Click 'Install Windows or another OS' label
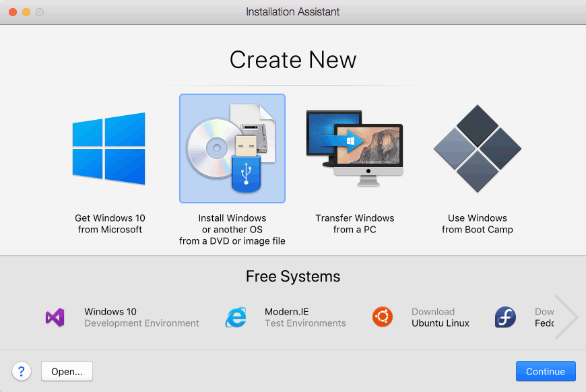 [x=232, y=230]
